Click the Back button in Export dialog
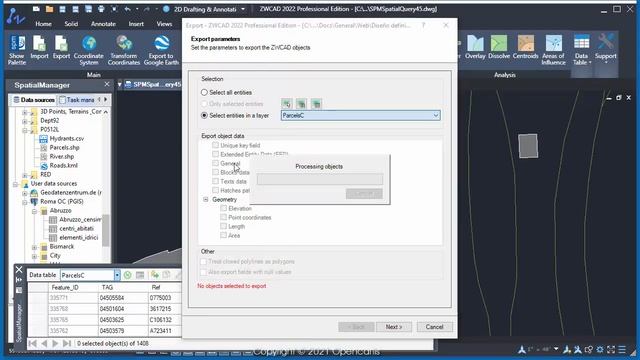This screenshot has height=360, width=640. pyautogui.click(x=356, y=327)
